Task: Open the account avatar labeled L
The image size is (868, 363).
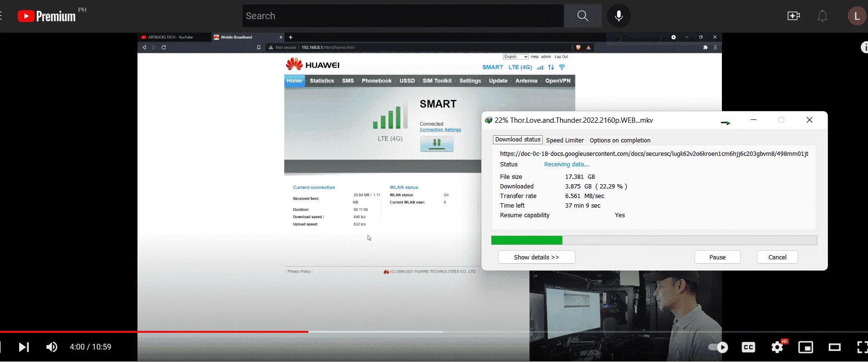Action: [857, 16]
